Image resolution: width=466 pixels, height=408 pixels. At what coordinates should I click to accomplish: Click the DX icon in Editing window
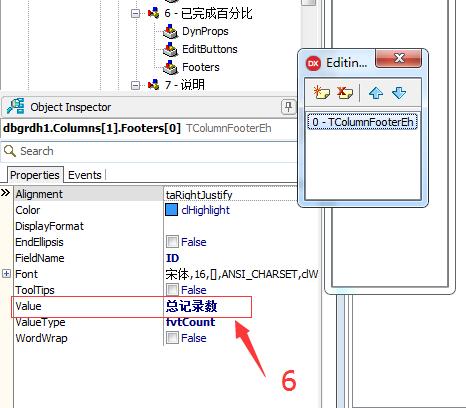(313, 63)
